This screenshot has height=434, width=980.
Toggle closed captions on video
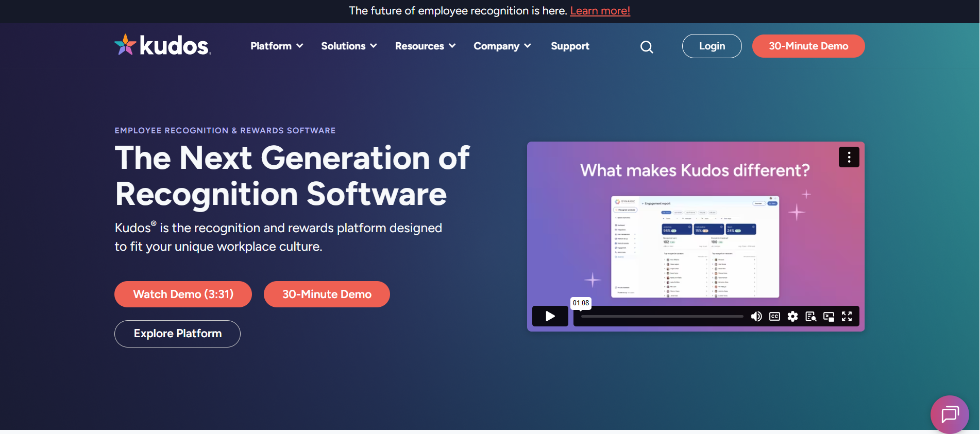click(774, 317)
